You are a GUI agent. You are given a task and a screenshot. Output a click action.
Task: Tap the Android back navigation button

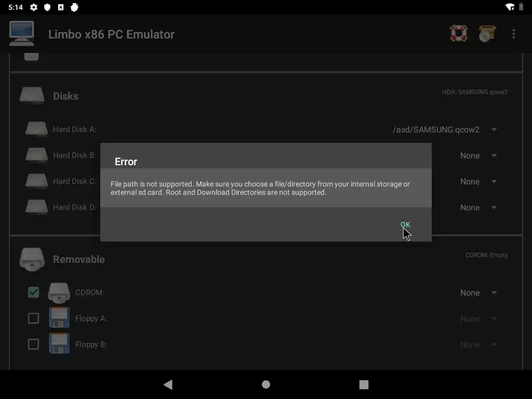168,384
